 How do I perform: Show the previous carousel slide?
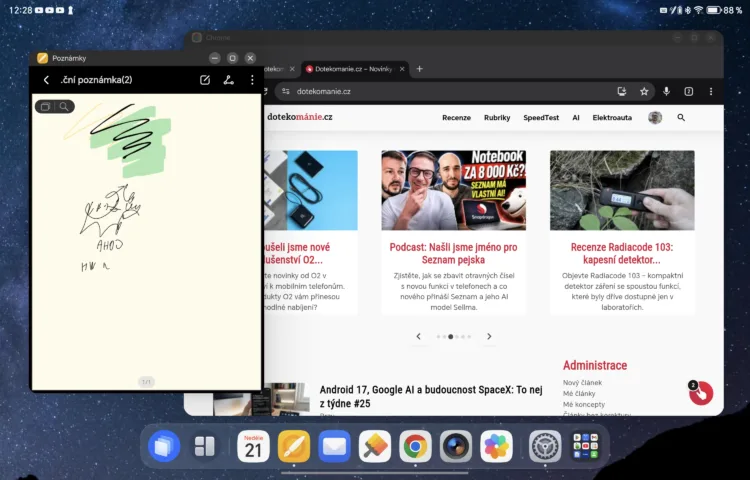419,337
